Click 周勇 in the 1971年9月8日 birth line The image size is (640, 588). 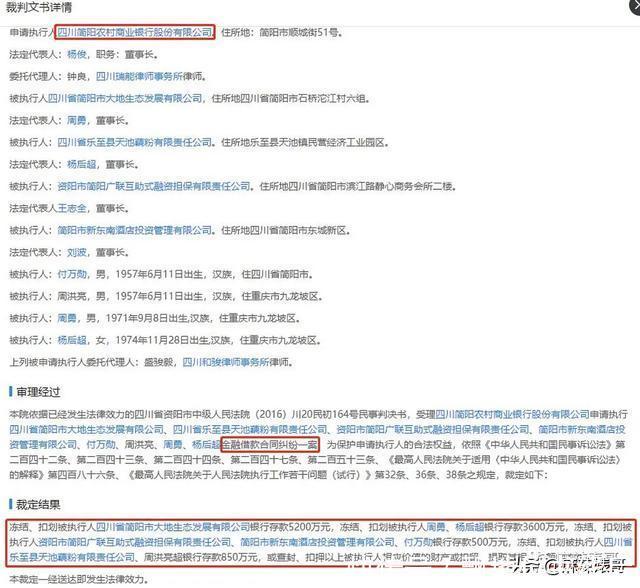point(67,318)
